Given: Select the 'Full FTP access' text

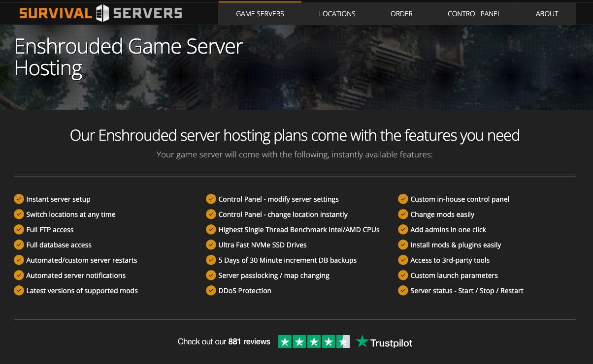Looking at the screenshot, I should 50,230.
